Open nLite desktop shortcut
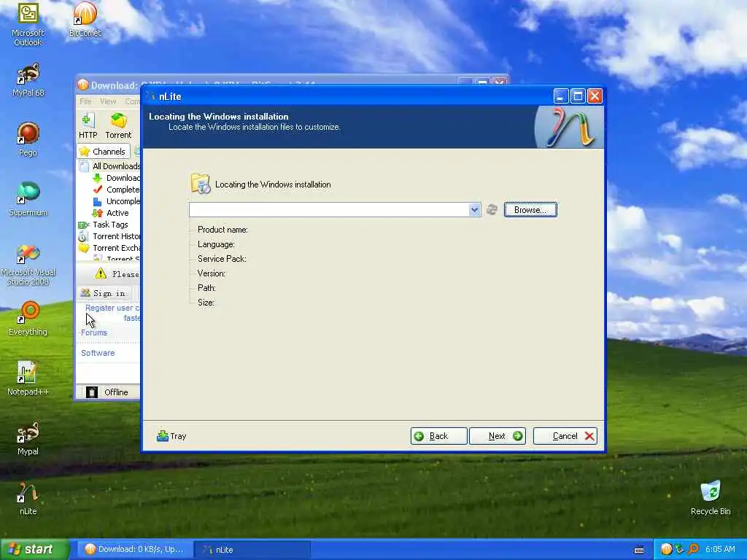 [28, 499]
